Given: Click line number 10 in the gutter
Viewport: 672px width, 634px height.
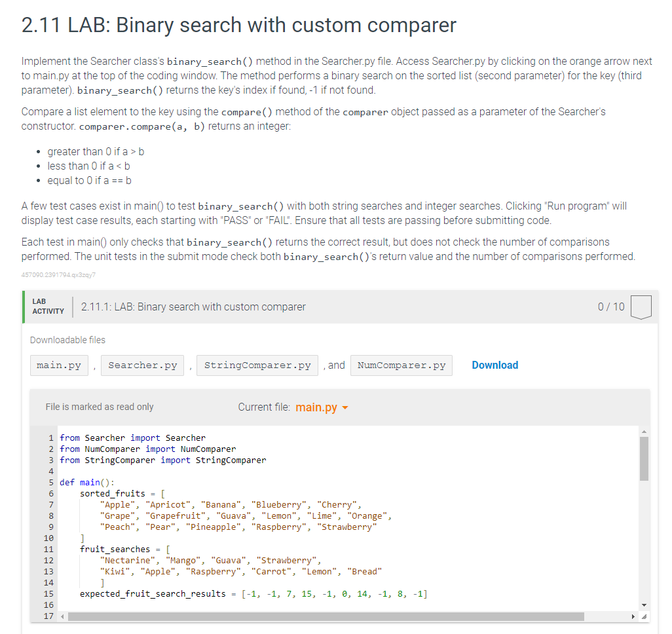Looking at the screenshot, I should tap(49, 538).
